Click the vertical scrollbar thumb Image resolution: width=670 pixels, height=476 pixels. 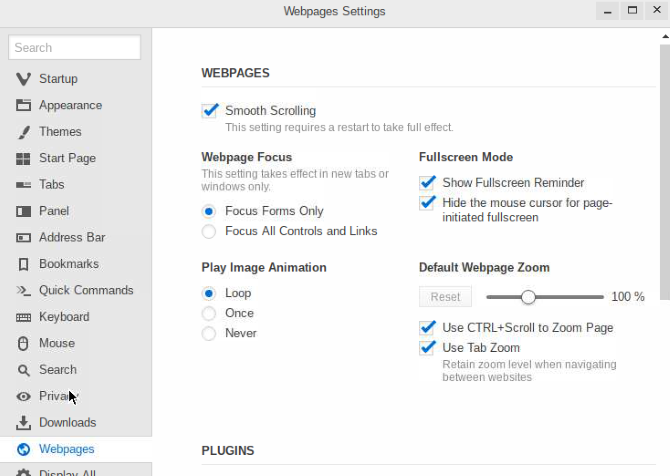pos(665,172)
